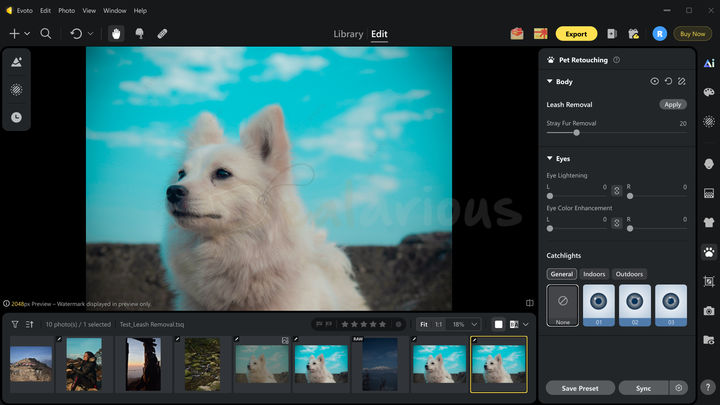Switch to the Library tab

coord(348,34)
